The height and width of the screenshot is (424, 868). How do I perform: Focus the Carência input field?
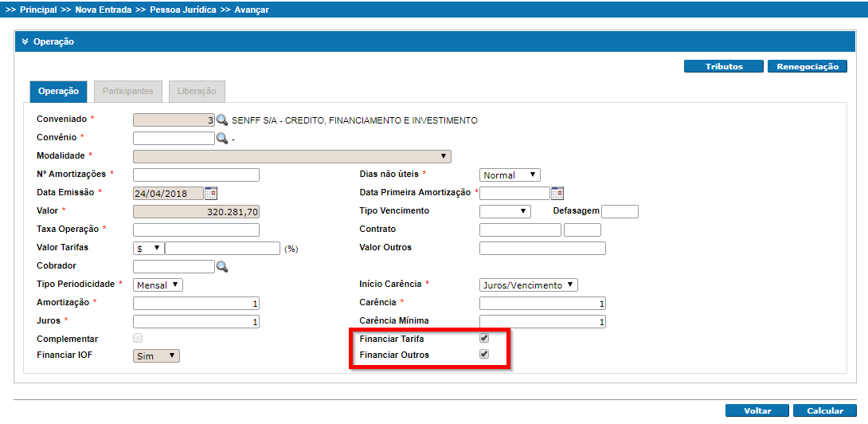(x=542, y=304)
